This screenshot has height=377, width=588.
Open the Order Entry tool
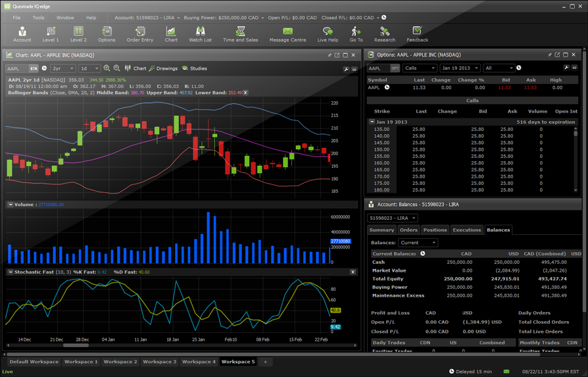tap(140, 34)
